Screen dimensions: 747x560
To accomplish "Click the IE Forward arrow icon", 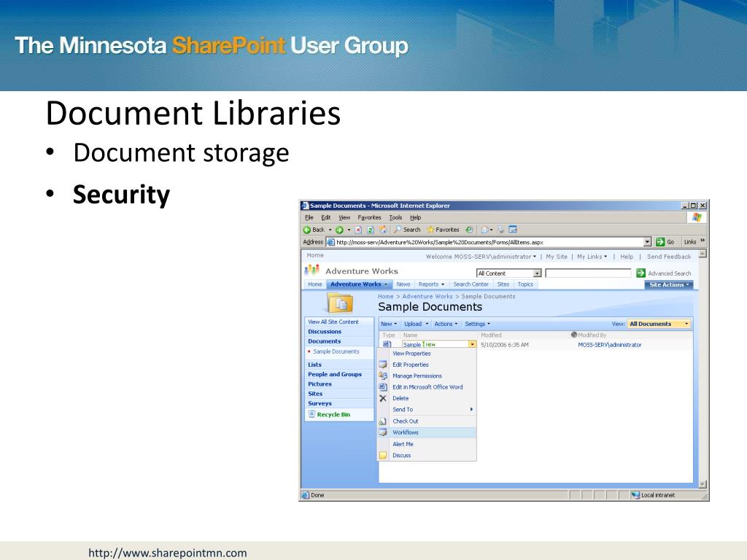I will click(x=339, y=230).
